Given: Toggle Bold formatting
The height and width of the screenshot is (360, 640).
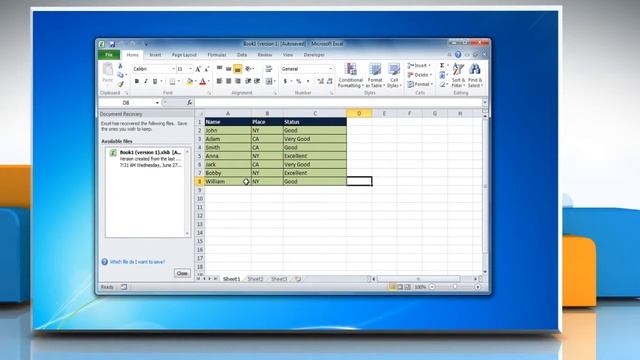Looking at the screenshot, I should (x=137, y=82).
